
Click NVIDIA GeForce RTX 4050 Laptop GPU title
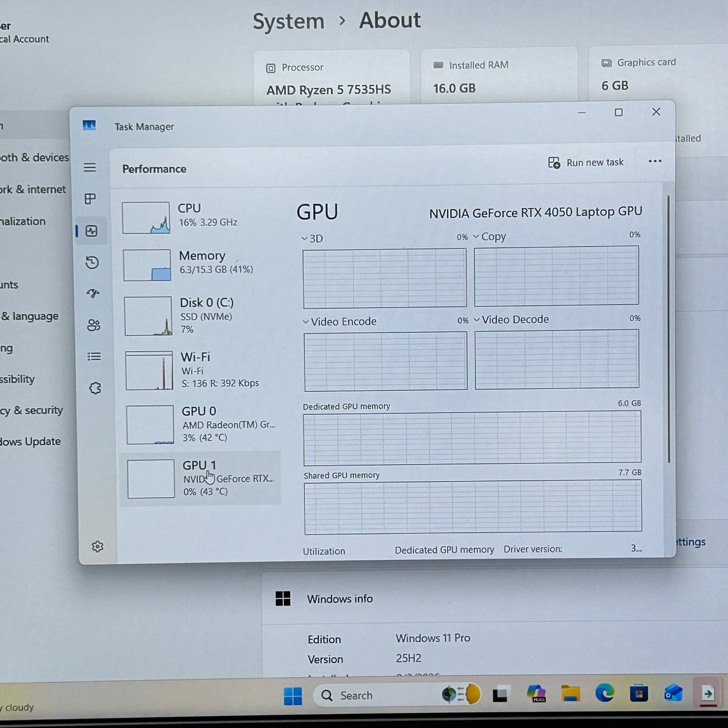coord(536,212)
